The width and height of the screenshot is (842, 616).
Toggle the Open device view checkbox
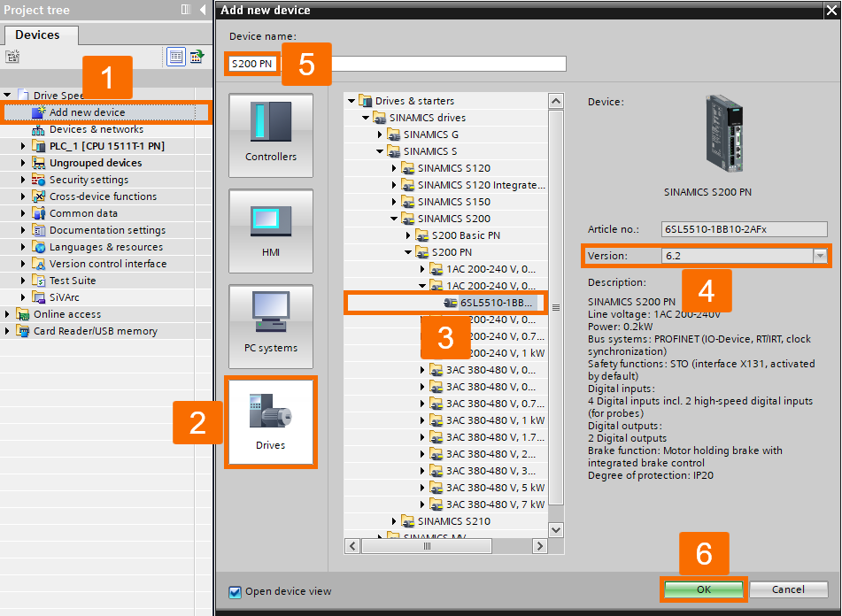coord(235,592)
